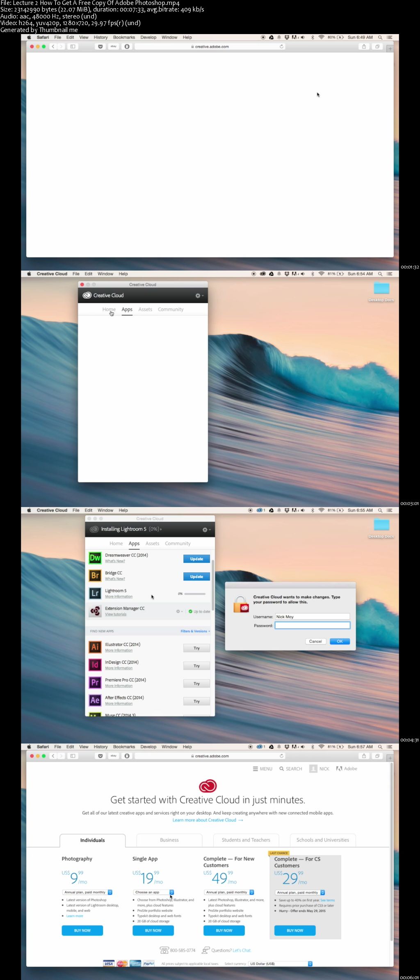Click BUY NOW under Complete For CS Customers
Image resolution: width=420 pixels, height=980 pixels.
coord(295,930)
